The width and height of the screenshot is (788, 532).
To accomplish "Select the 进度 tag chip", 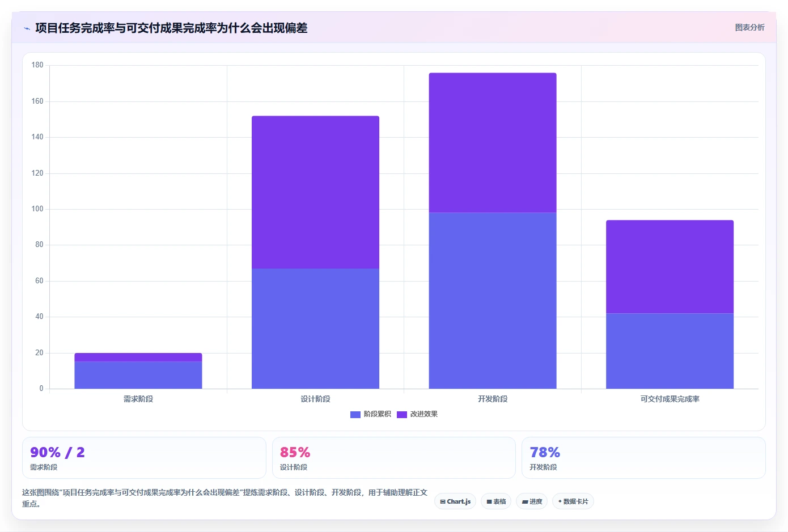I will tap(532, 501).
